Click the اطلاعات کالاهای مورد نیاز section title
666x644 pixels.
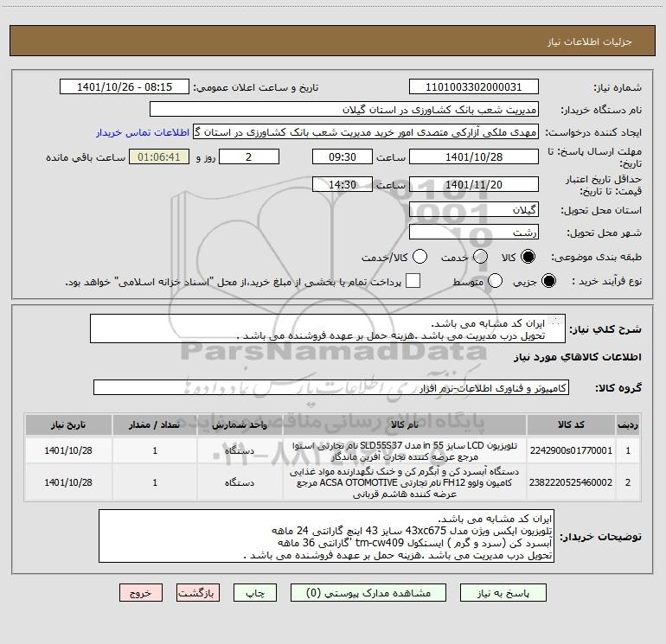tap(577, 357)
